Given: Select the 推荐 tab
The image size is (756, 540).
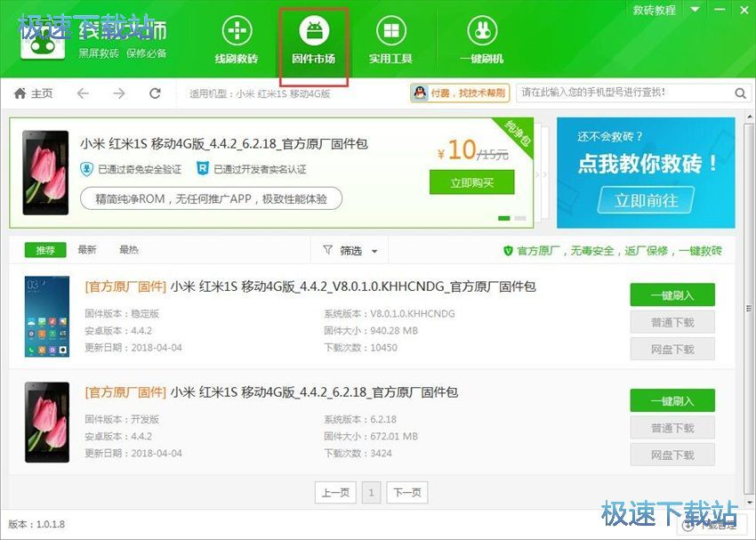Looking at the screenshot, I should 45,250.
